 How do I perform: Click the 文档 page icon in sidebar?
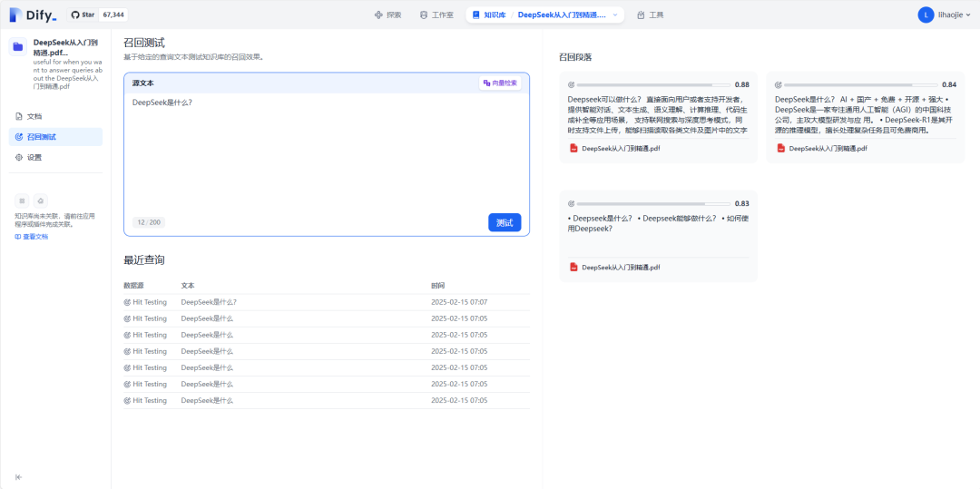[19, 116]
